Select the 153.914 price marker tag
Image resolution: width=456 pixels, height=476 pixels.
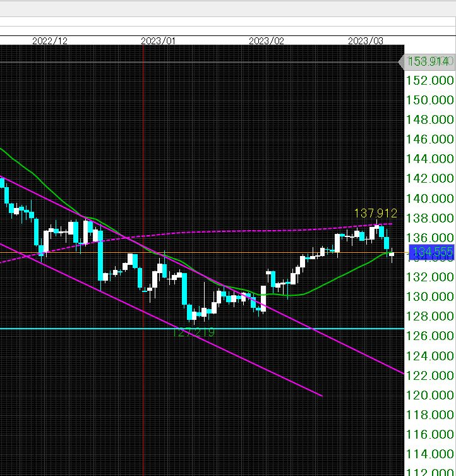428,61
